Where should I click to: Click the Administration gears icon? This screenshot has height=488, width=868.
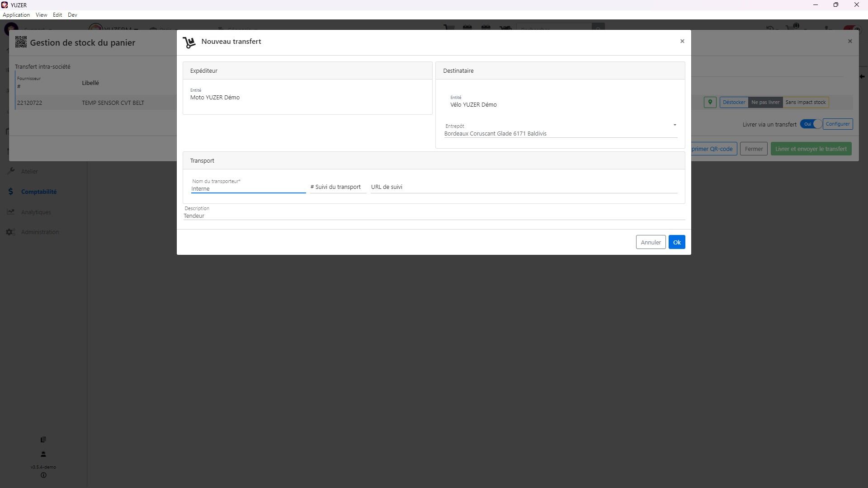11,232
